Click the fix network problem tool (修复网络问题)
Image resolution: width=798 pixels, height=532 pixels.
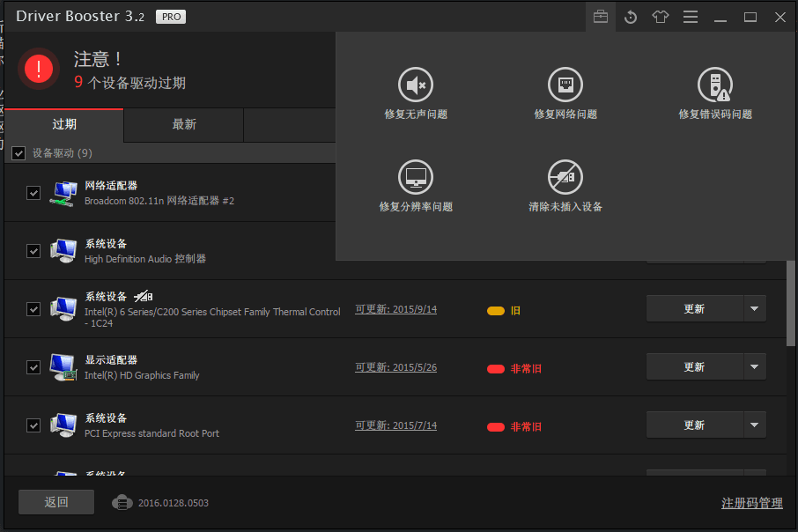coord(565,93)
